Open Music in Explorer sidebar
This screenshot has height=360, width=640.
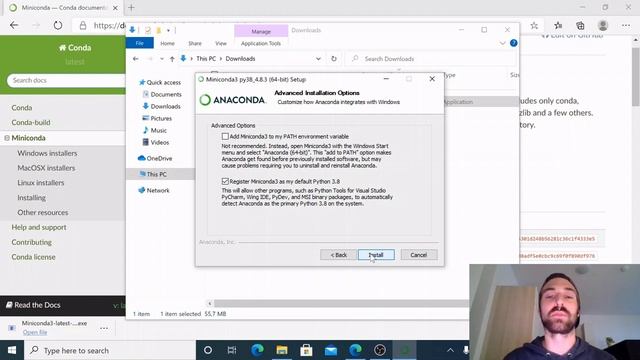[x=154, y=130]
